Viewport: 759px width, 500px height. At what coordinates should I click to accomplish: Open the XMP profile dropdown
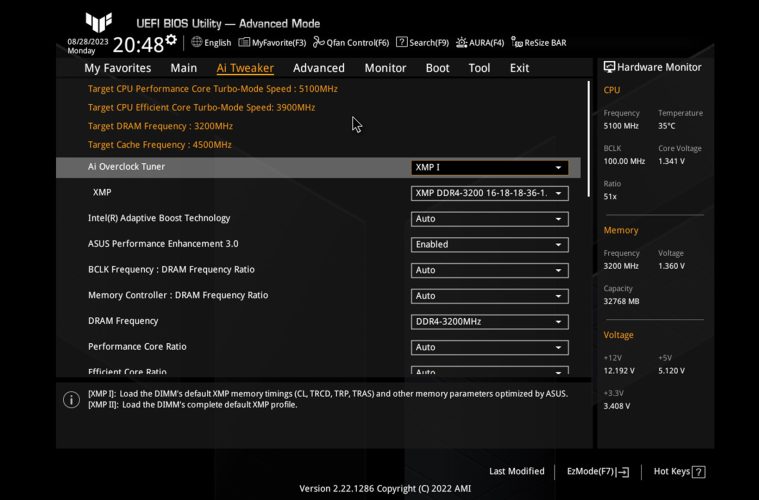[x=489, y=193]
